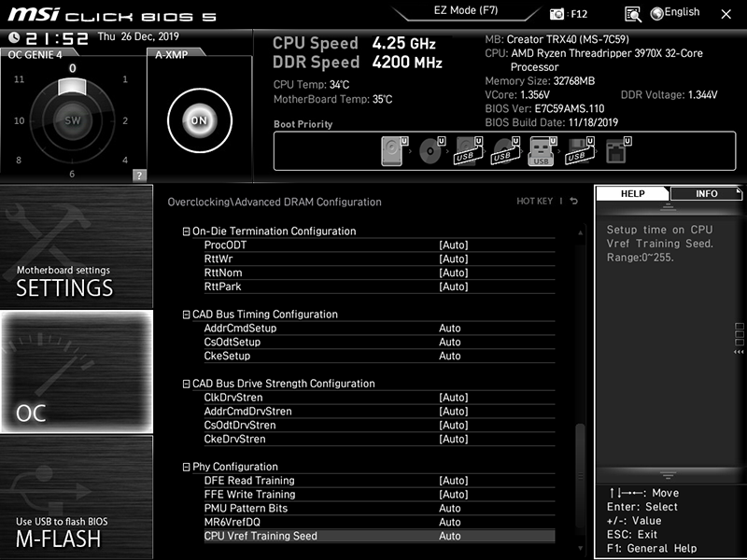This screenshot has height=560, width=747.
Task: Select the network boot device icon
Action: point(618,151)
